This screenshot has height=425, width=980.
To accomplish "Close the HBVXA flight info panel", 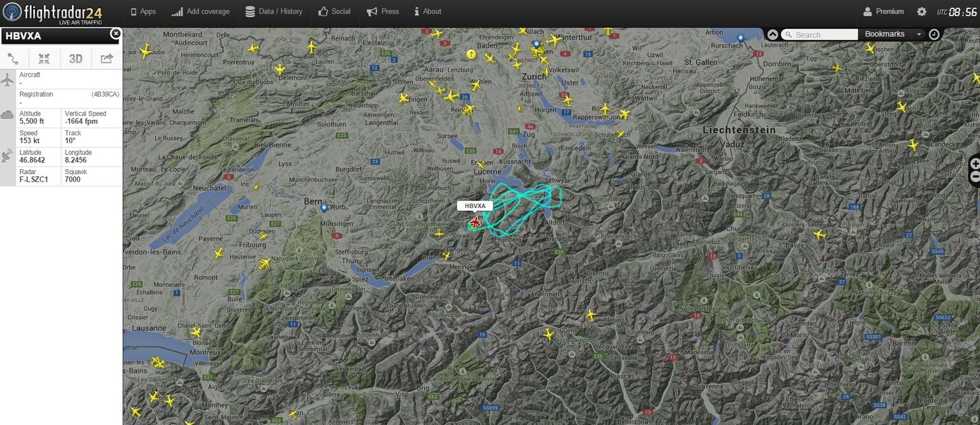I will coord(115,33).
